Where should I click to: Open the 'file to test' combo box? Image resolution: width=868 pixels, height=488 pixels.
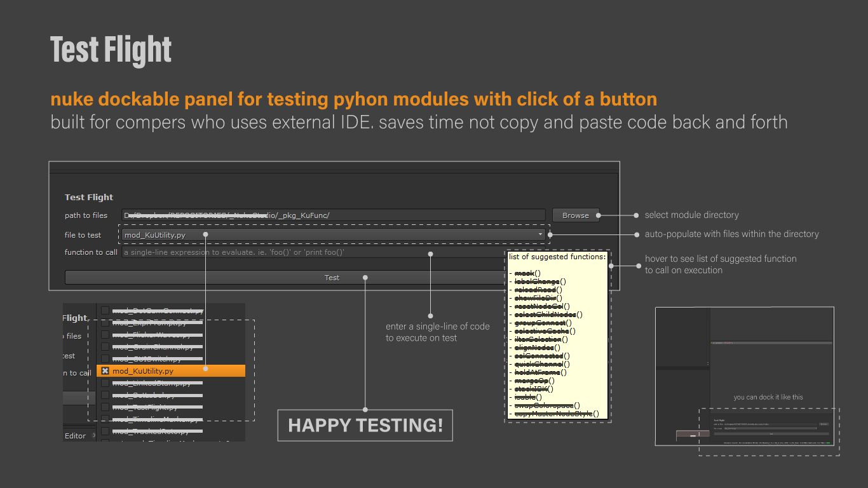330,235
